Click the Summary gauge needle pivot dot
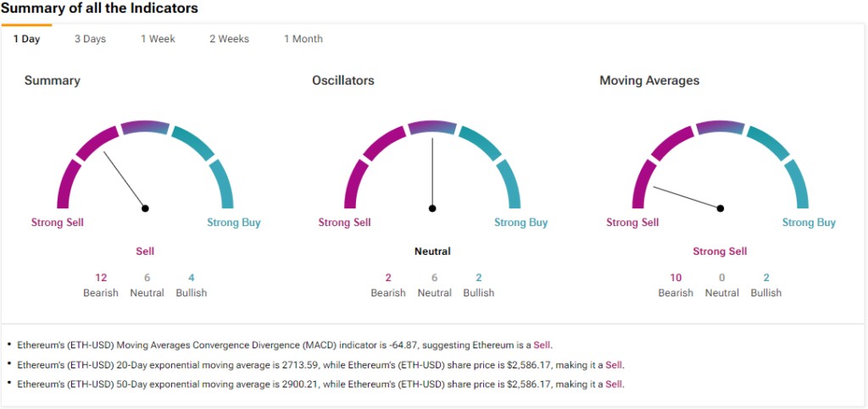Image resolution: width=868 pixels, height=409 pixels. tap(145, 207)
